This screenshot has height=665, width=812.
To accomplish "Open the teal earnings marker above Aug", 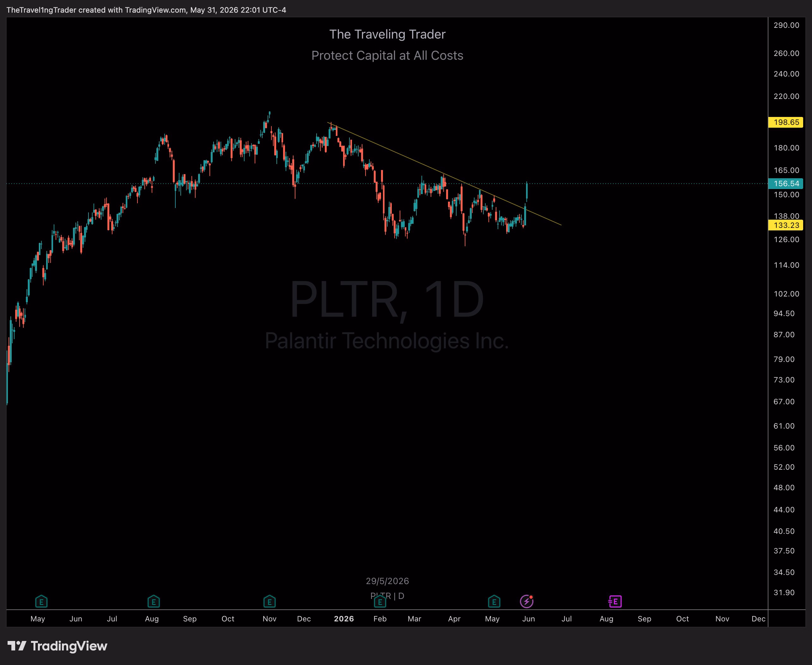I will [x=154, y=601].
